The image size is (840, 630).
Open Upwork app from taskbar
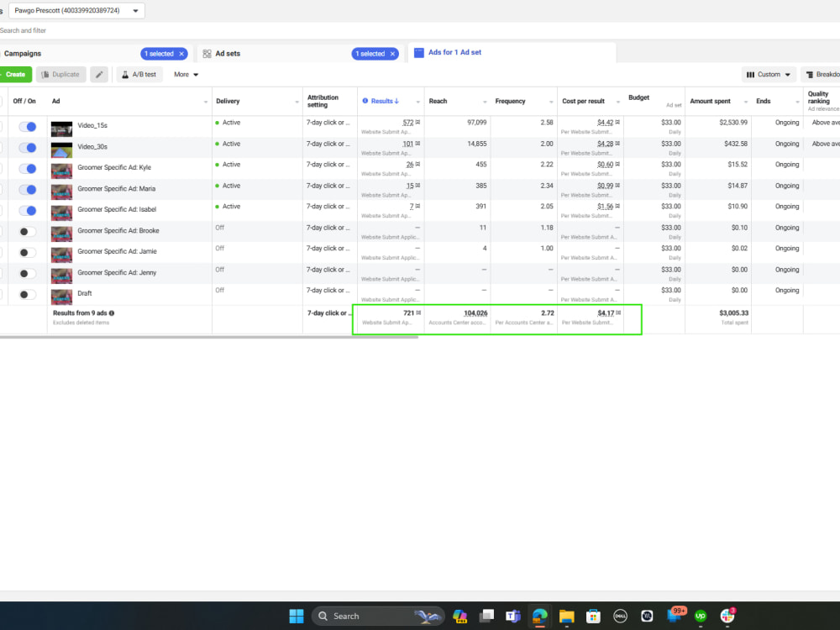point(701,616)
